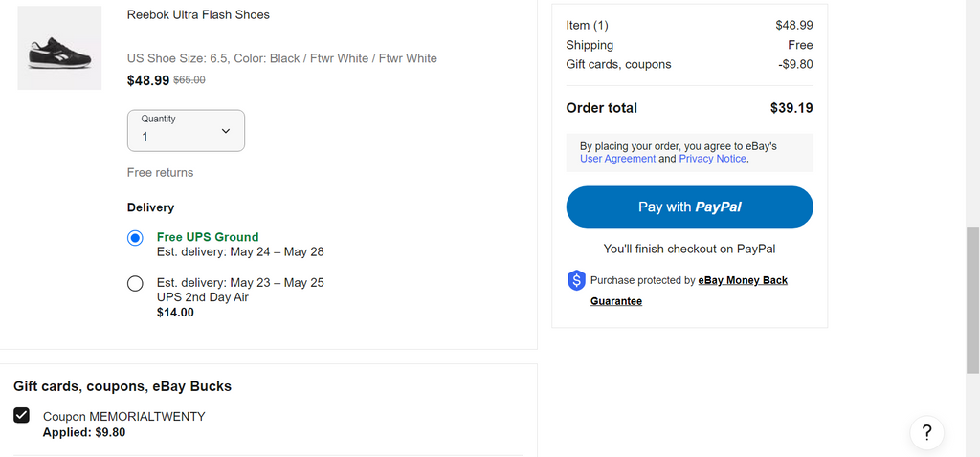The width and height of the screenshot is (980, 457).
Task: Click the crossed-out $65.00 original price
Action: pos(189,81)
